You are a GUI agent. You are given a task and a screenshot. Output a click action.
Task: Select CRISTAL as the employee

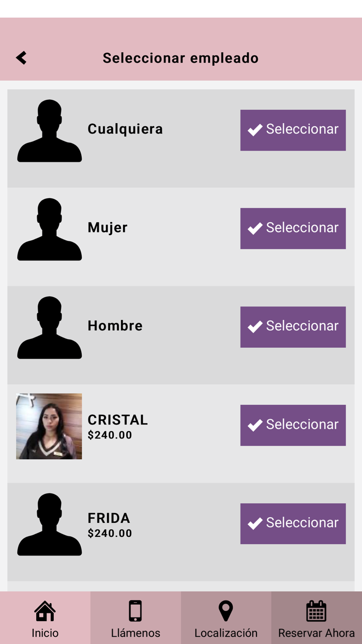coord(293,425)
